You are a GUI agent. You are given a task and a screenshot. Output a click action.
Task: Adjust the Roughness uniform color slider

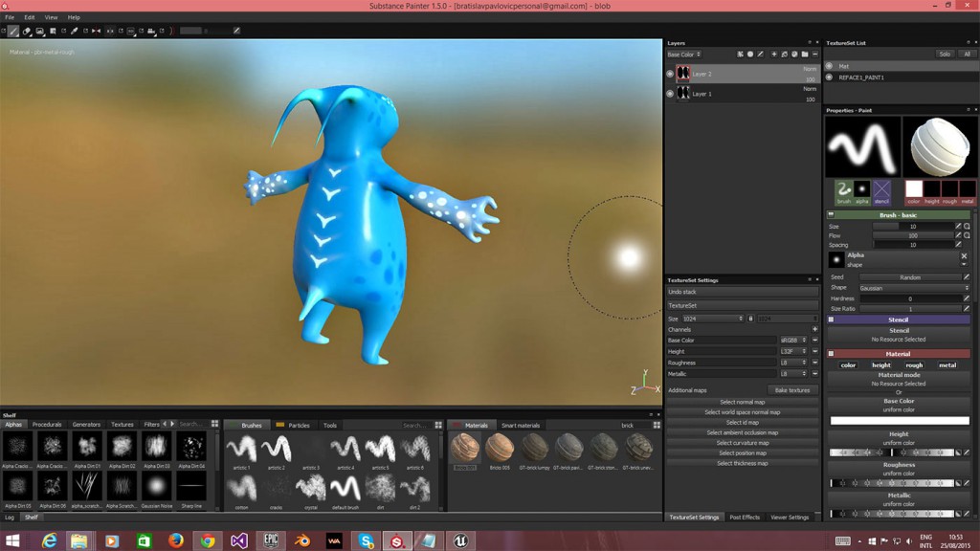coord(893,483)
